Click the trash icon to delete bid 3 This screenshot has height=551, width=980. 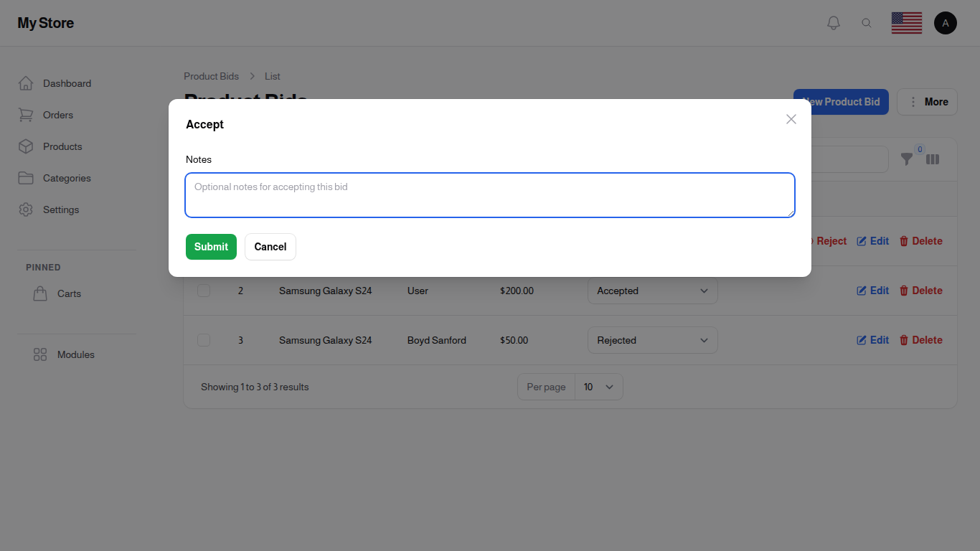coord(903,339)
